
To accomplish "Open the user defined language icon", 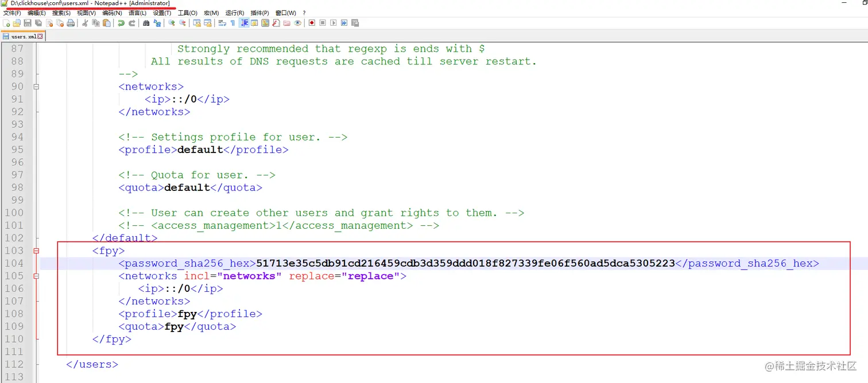I will pyautogui.click(x=254, y=23).
